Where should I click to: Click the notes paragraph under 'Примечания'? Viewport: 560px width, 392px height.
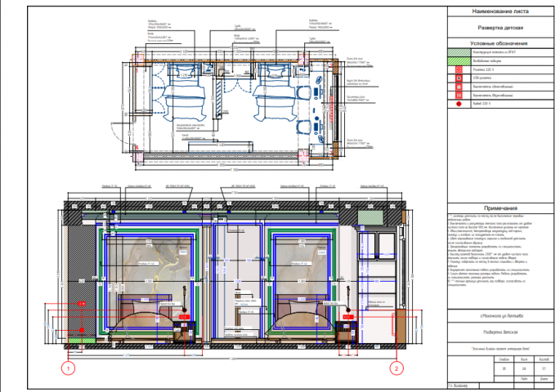[x=490, y=250]
